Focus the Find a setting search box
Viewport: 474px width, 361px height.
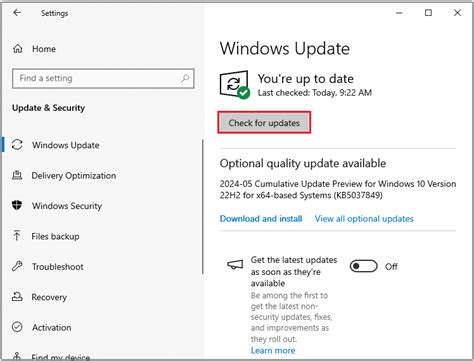click(103, 78)
